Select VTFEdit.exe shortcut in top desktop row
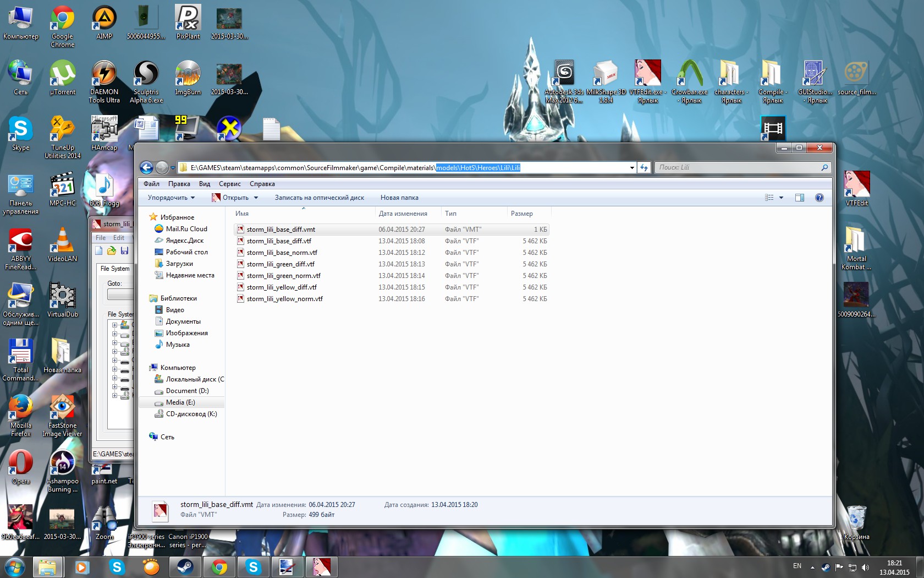This screenshot has height=578, width=924. (x=647, y=82)
